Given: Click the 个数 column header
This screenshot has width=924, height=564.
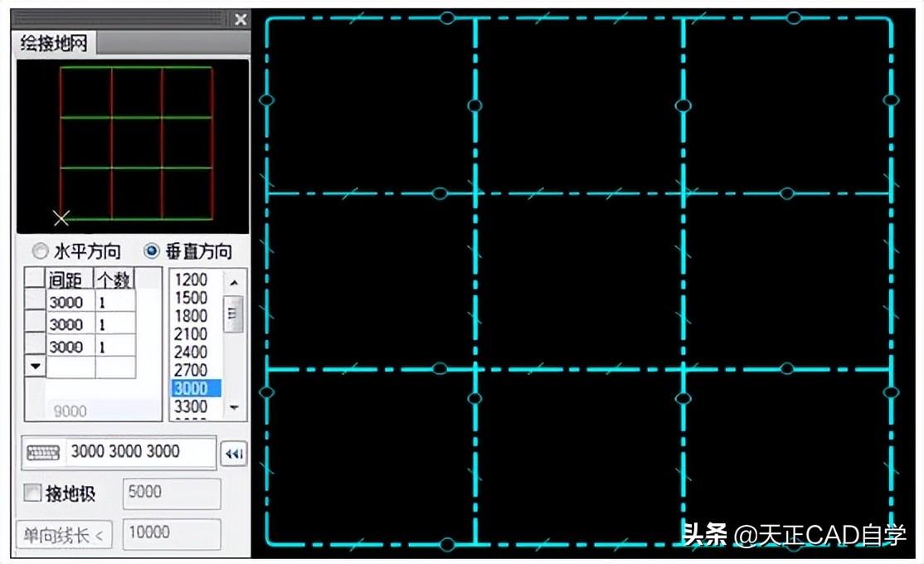Looking at the screenshot, I should coord(114,280).
